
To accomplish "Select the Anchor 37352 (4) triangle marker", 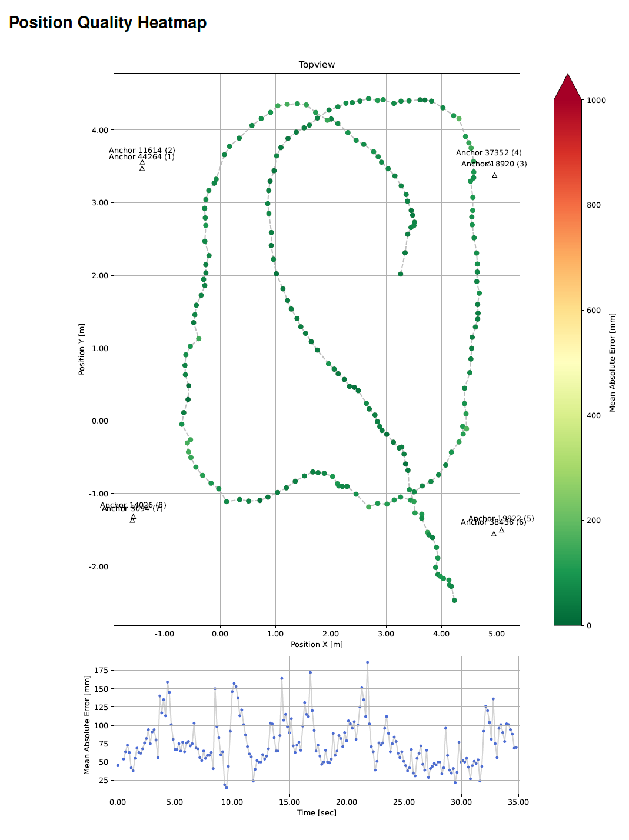I will tap(489, 164).
